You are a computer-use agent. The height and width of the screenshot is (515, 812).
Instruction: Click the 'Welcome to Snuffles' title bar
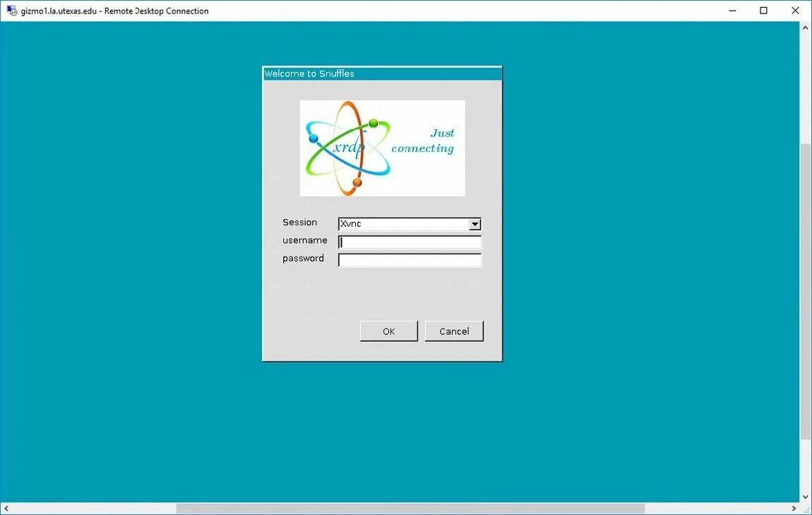[x=382, y=73]
